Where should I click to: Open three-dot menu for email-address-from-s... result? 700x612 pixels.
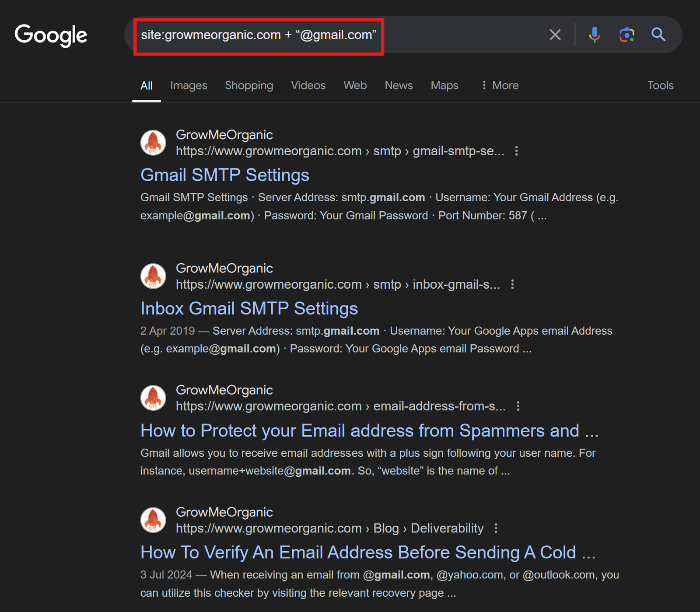click(518, 406)
